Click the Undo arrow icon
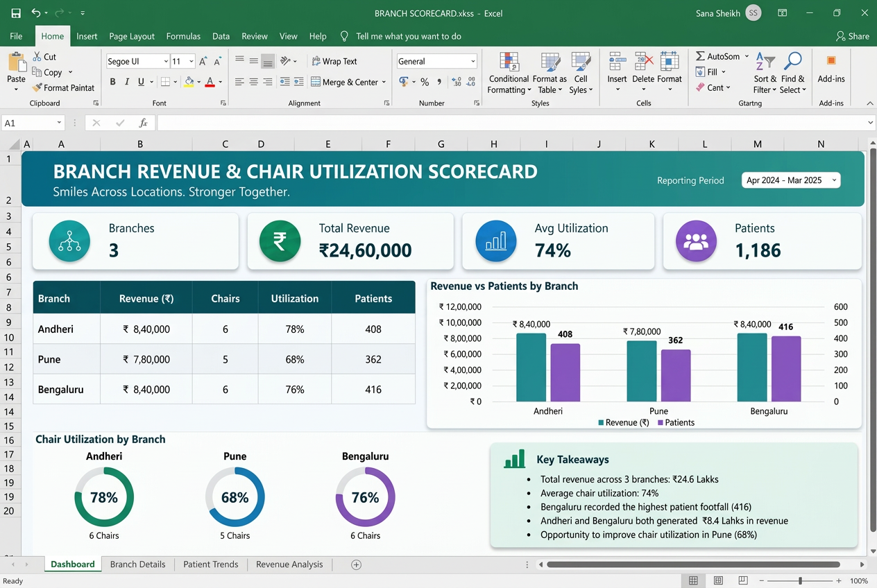The image size is (877, 588). coord(36,13)
